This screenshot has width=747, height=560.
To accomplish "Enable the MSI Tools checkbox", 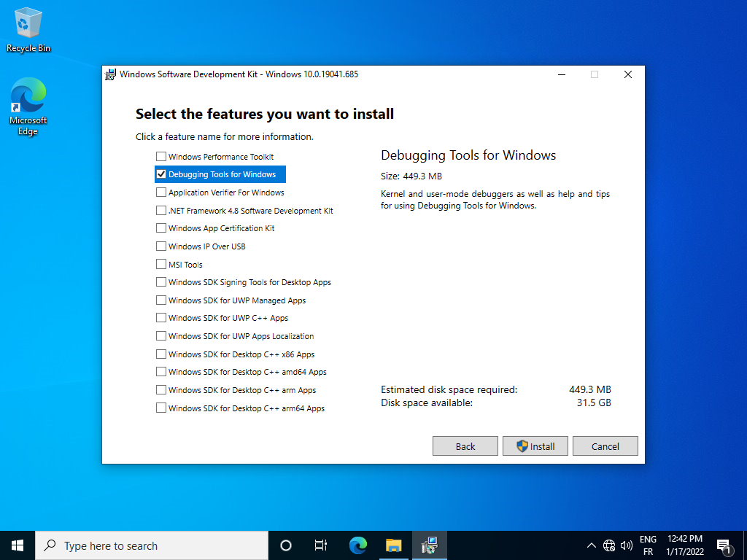I will (x=161, y=264).
